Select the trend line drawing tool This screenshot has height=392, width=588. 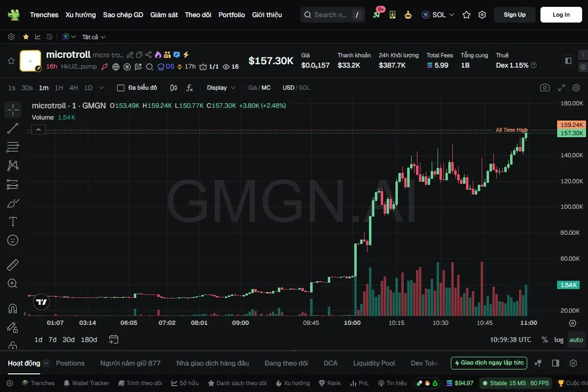tap(13, 128)
